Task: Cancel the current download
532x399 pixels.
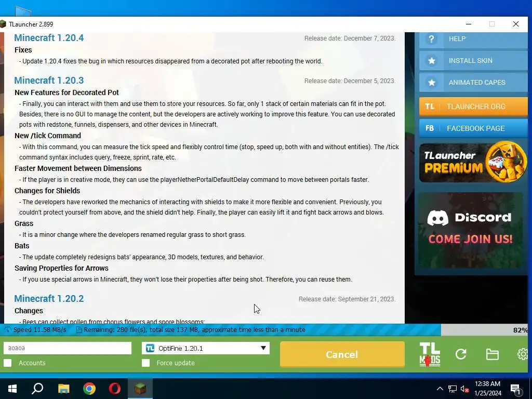Action: tap(342, 354)
